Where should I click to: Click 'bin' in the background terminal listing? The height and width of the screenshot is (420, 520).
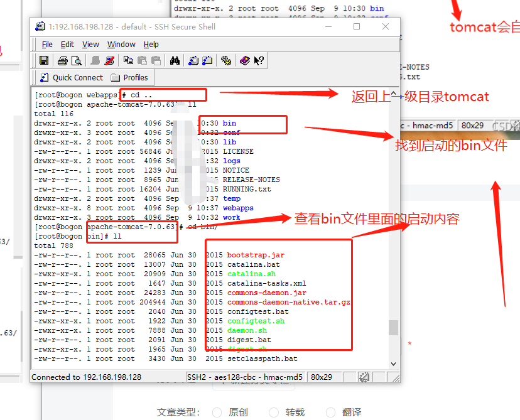[x=377, y=8]
